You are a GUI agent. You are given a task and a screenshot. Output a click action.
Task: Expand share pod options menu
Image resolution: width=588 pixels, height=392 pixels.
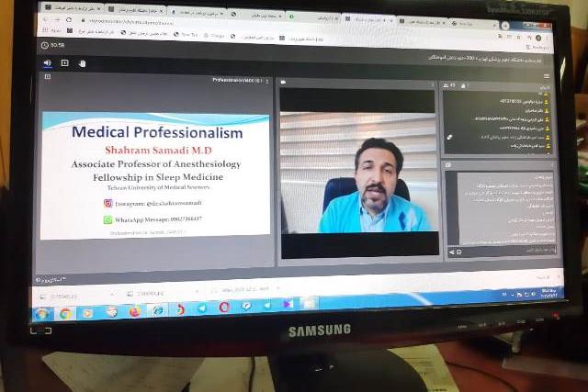point(269,81)
